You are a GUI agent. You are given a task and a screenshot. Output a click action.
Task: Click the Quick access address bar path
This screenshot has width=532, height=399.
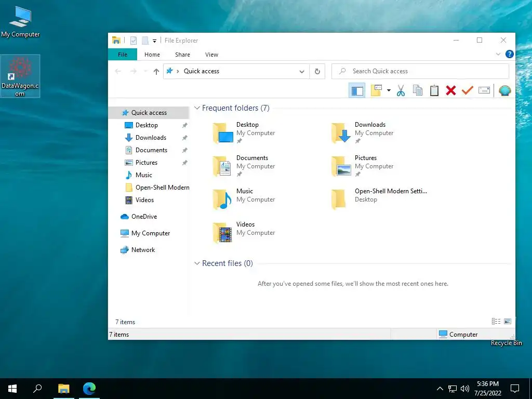point(202,71)
